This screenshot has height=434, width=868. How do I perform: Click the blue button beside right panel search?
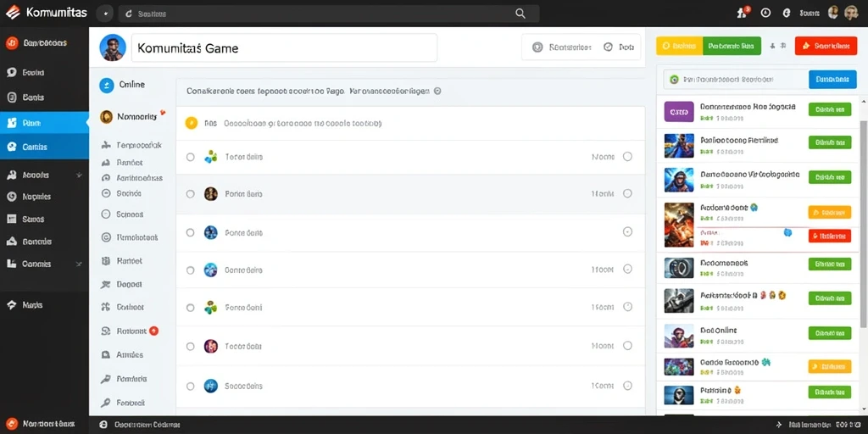click(832, 80)
